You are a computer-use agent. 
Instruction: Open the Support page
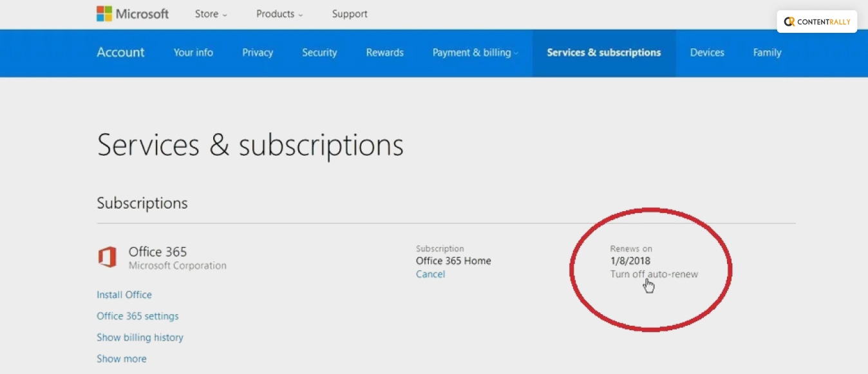(x=350, y=14)
